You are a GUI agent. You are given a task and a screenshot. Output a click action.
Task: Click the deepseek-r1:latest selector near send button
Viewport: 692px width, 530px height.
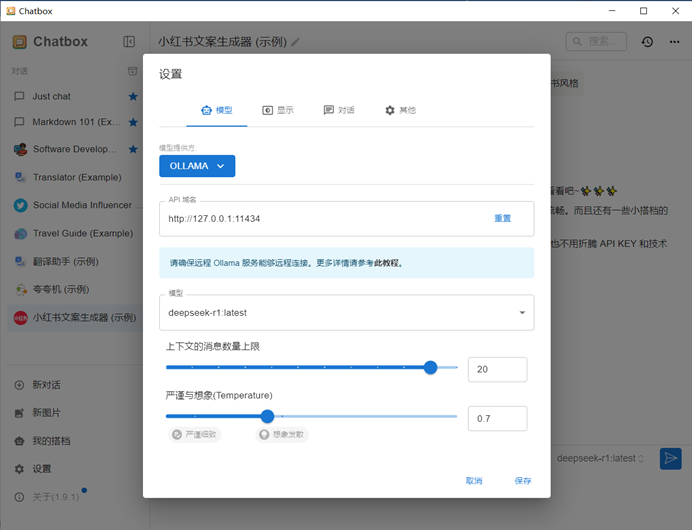coord(600,459)
